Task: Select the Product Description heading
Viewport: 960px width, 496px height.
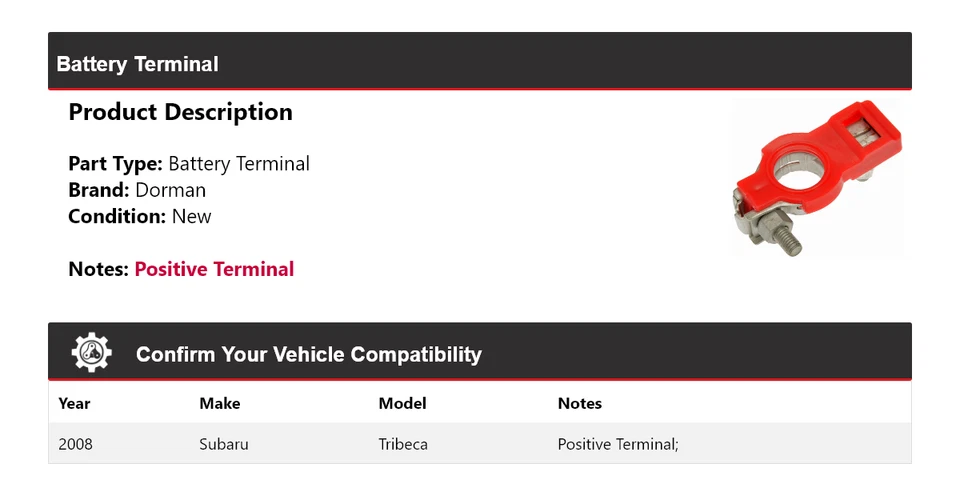Action: coord(180,112)
